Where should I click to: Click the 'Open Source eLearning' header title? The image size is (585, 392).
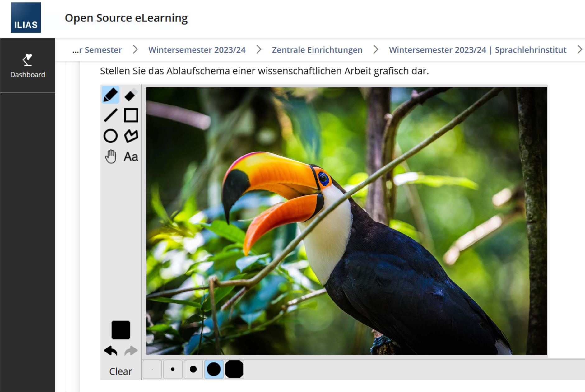click(x=126, y=18)
